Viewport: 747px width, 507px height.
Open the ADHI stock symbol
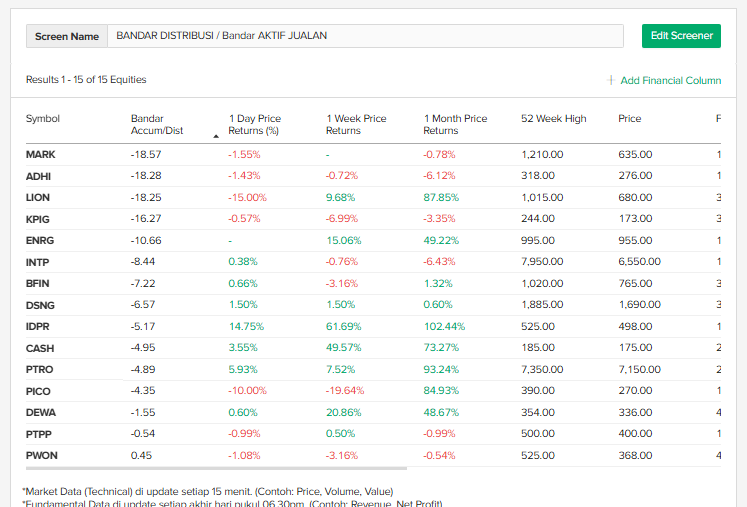pyautogui.click(x=39, y=176)
